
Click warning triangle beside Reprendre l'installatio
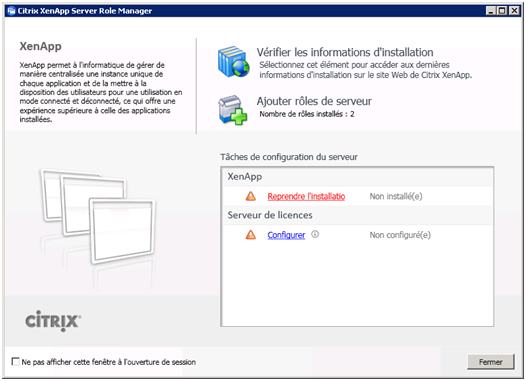(251, 196)
